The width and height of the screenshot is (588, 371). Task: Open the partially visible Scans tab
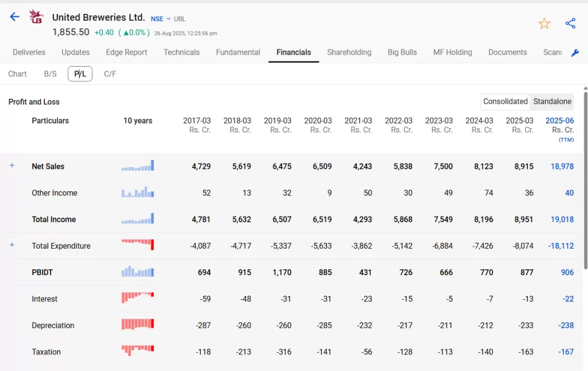tap(552, 52)
